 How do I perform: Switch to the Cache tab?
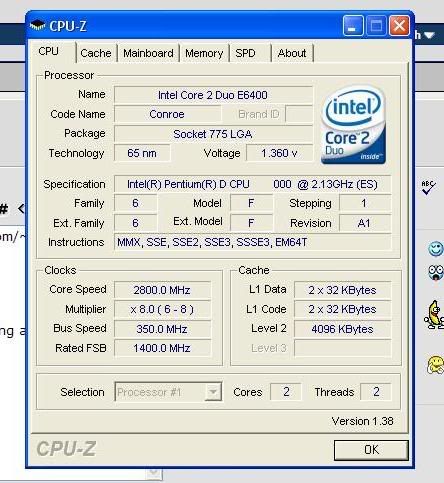(x=96, y=53)
